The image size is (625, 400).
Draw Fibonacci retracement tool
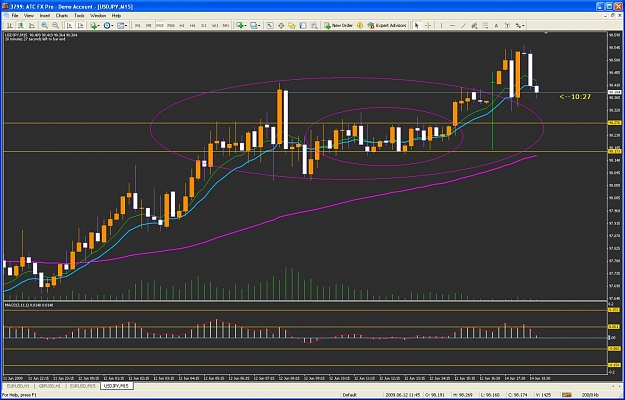click(x=485, y=25)
